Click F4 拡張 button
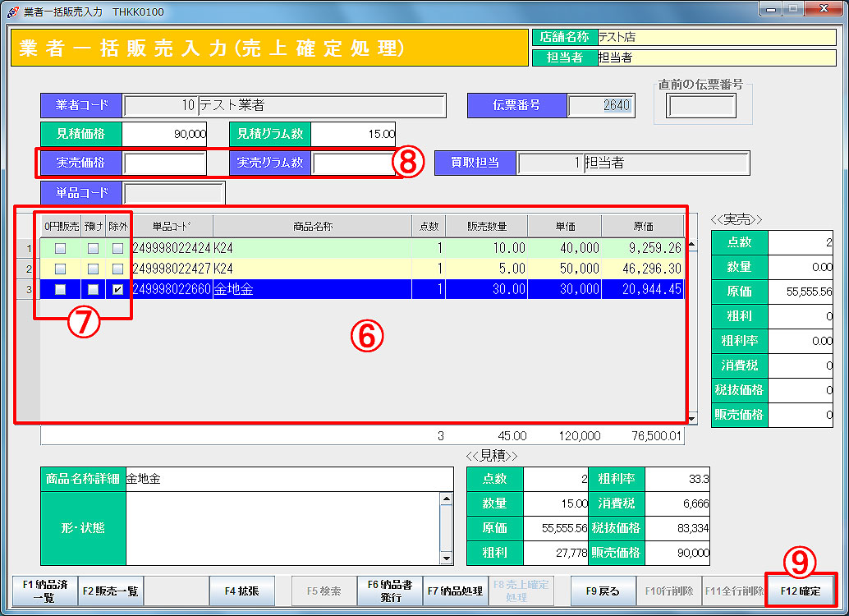Image resolution: width=849 pixels, height=616 pixels. point(241,591)
